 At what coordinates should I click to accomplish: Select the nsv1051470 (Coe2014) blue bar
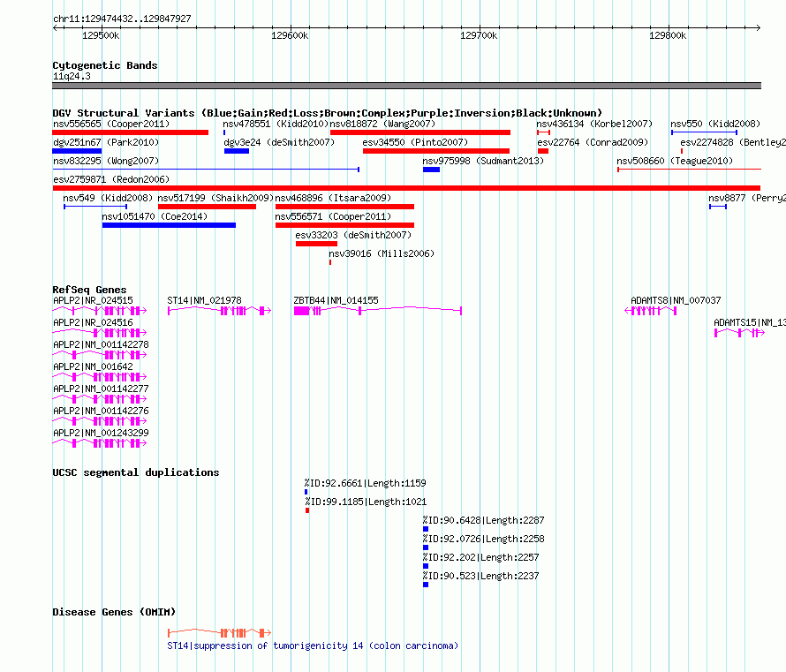click(169, 225)
